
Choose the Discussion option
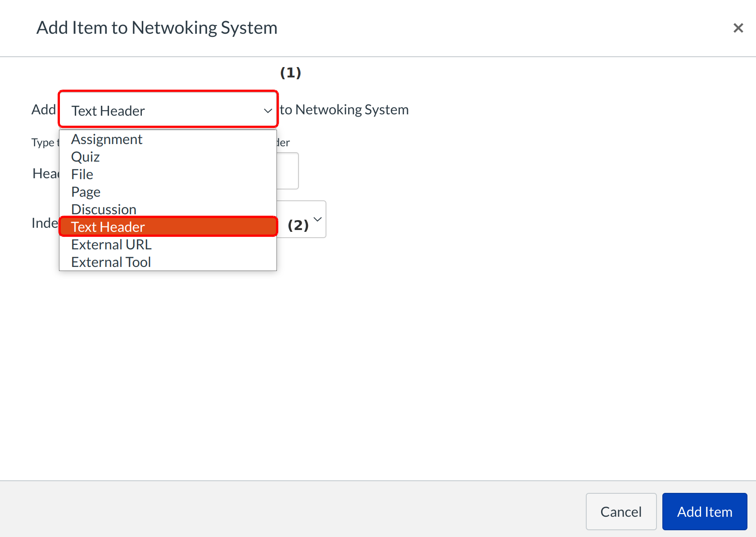pyautogui.click(x=104, y=209)
